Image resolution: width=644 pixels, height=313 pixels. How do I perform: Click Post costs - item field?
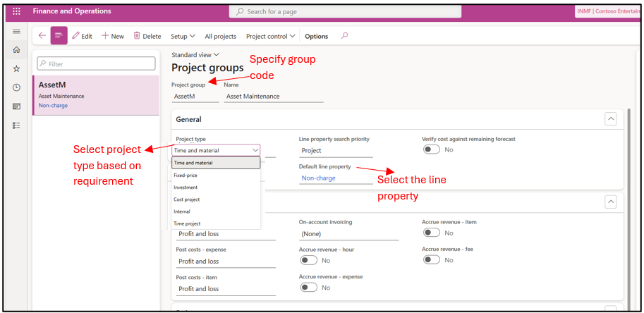[x=226, y=289]
